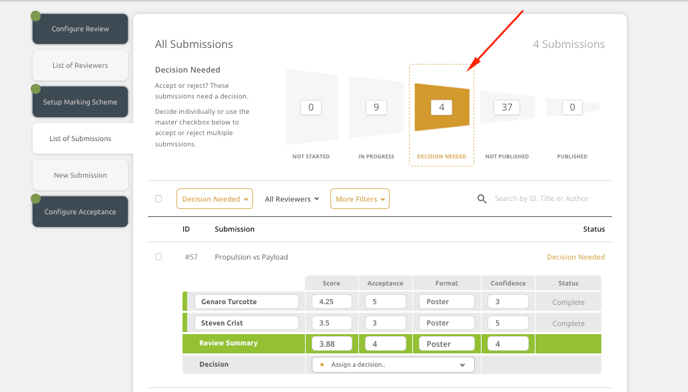688x392 pixels.
Task: Select reviewer Steven Crist
Action: point(246,323)
